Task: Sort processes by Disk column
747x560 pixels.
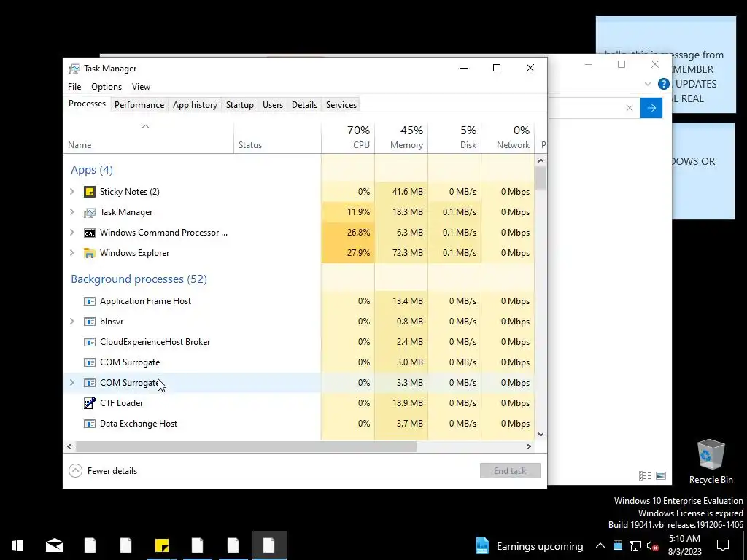Action: 455,137
